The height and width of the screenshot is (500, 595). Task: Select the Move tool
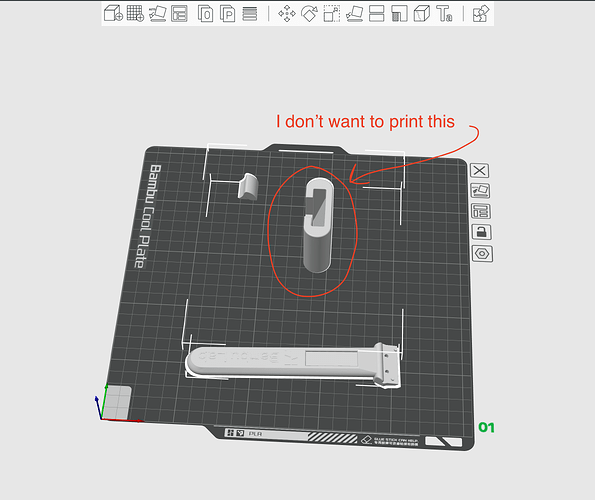(287, 14)
